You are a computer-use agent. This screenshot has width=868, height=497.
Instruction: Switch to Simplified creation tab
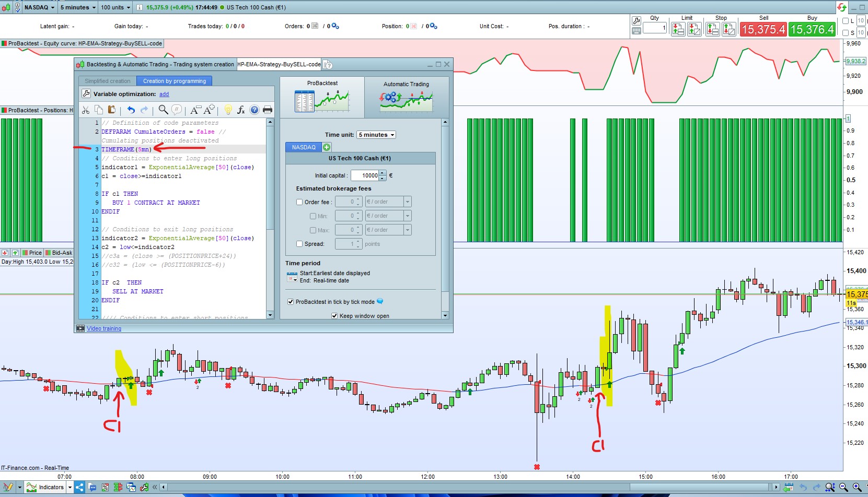[108, 81]
